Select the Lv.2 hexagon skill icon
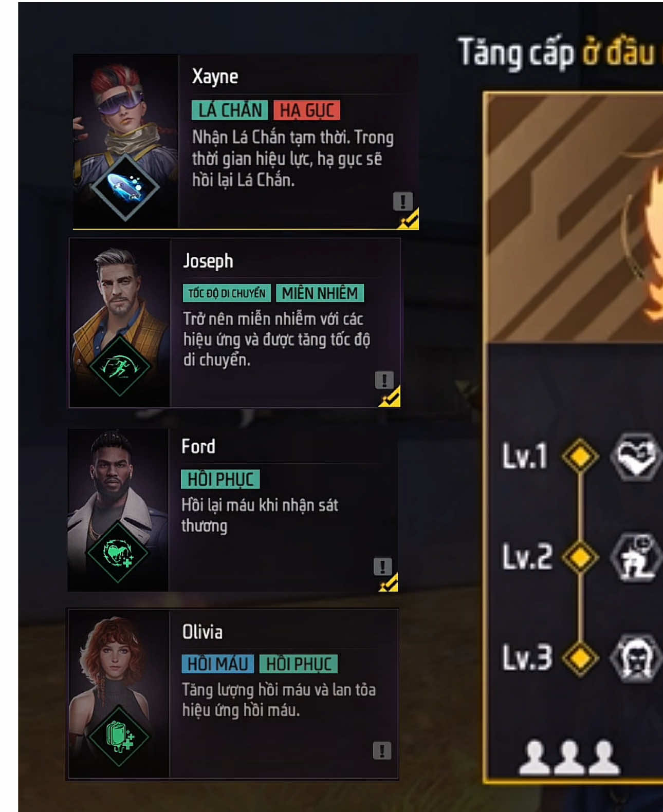Screen dimensions: 663x812 point(636,557)
